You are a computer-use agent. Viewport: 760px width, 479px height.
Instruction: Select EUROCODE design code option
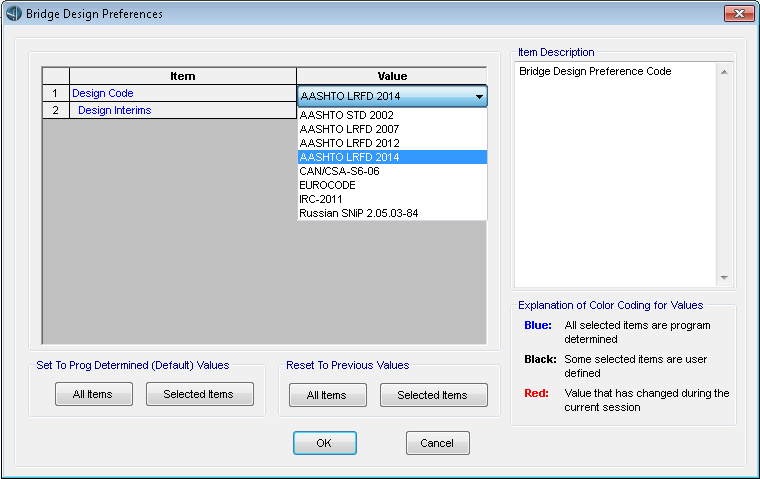click(392, 185)
